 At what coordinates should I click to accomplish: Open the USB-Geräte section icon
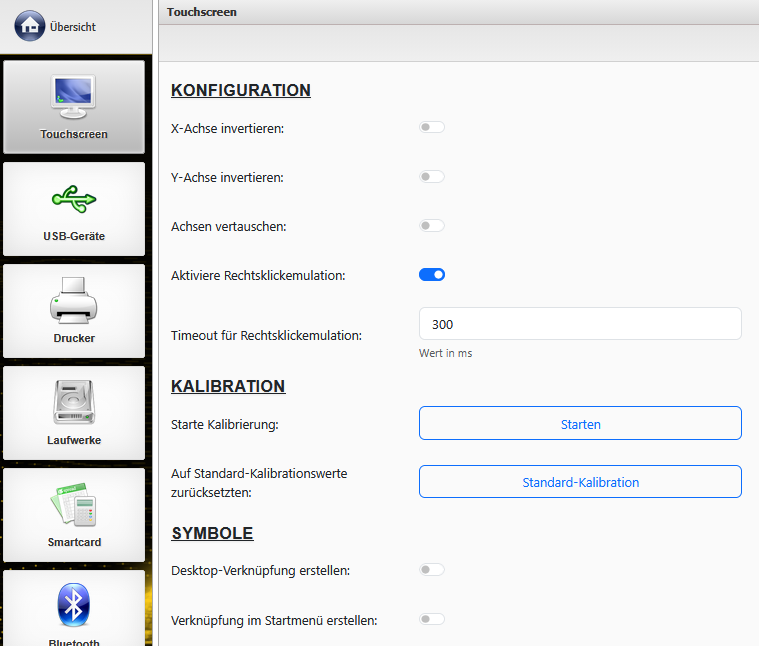[x=73, y=199]
